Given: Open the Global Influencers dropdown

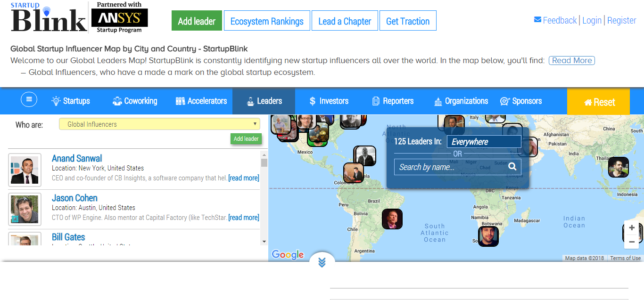Looking at the screenshot, I should 160,124.
